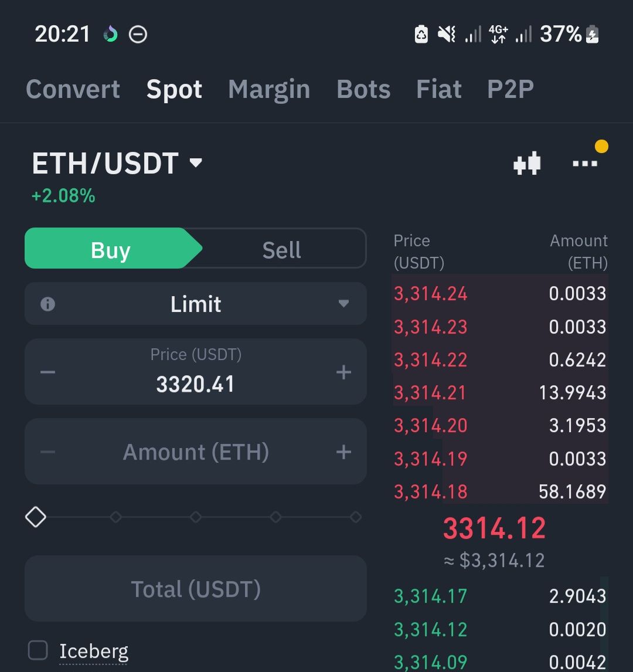Select the 3,314.21 ask price row
This screenshot has width=633, height=672.
[x=500, y=392]
